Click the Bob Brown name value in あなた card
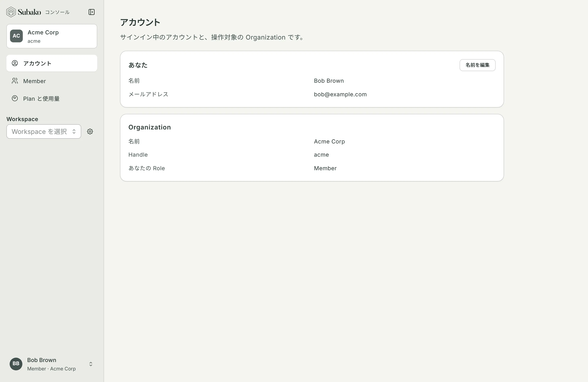The image size is (588, 382). [329, 81]
